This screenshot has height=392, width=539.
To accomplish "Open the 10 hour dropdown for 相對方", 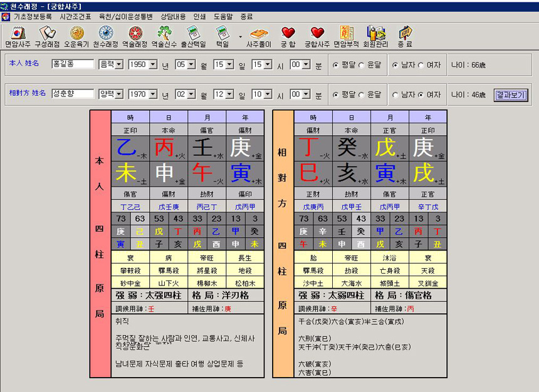I will coord(268,94).
